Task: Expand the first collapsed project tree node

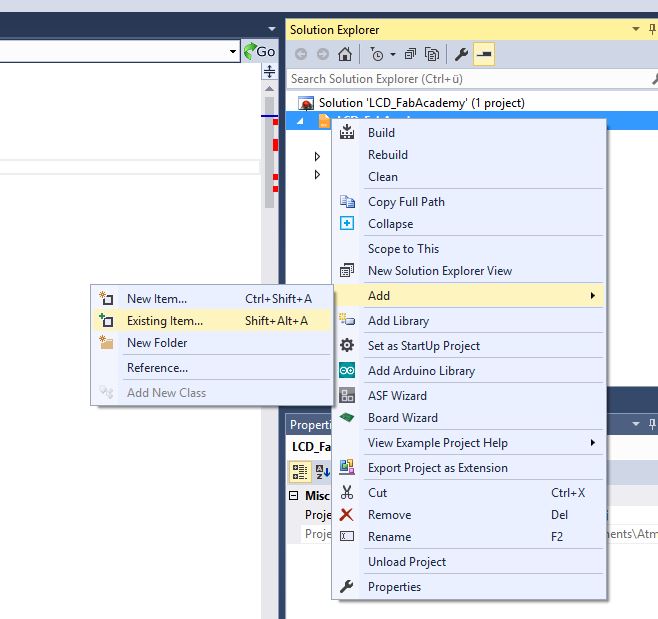Action: pos(317,157)
